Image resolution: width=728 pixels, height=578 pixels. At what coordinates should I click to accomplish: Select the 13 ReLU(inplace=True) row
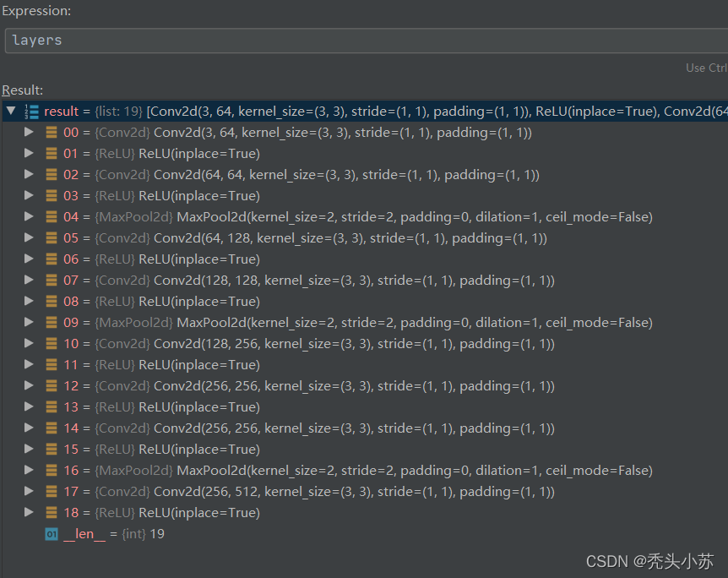coord(160,407)
